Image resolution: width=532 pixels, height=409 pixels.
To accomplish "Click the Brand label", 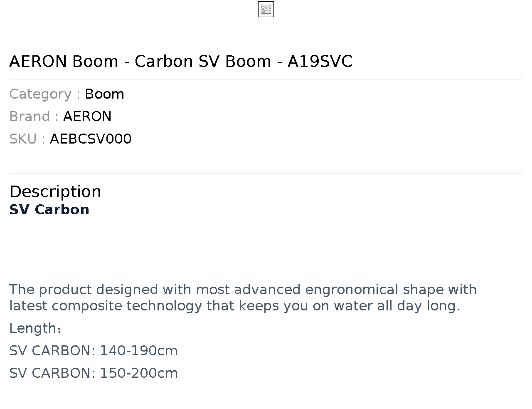I will point(34,117).
